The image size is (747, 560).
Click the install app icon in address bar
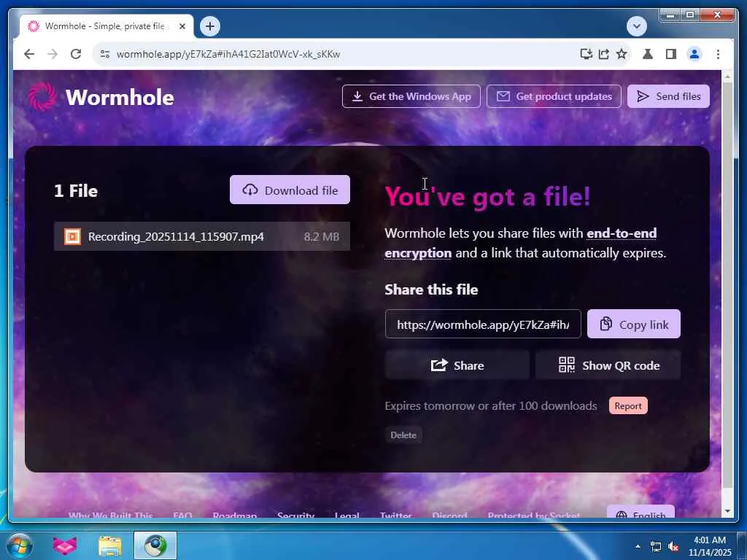pos(586,54)
